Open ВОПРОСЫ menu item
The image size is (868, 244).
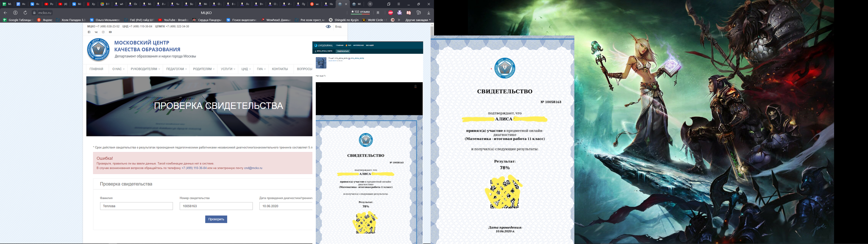pyautogui.click(x=304, y=69)
